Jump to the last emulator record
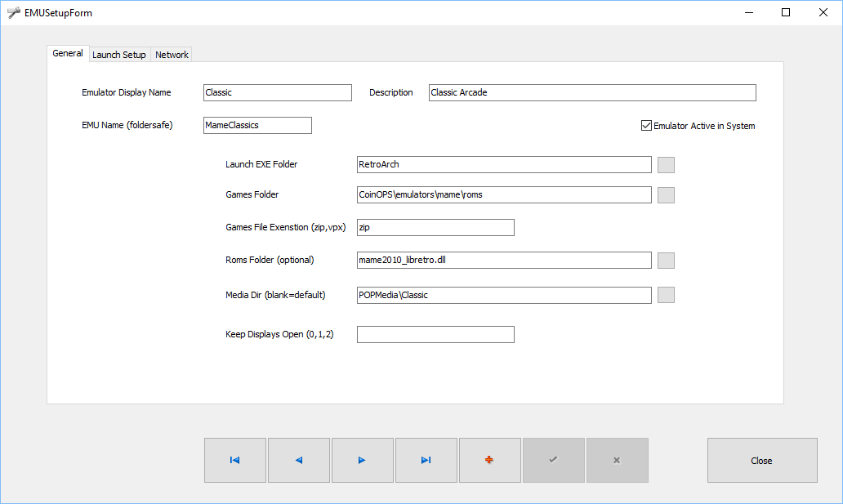Viewport: 843px width, 504px height. [x=426, y=461]
